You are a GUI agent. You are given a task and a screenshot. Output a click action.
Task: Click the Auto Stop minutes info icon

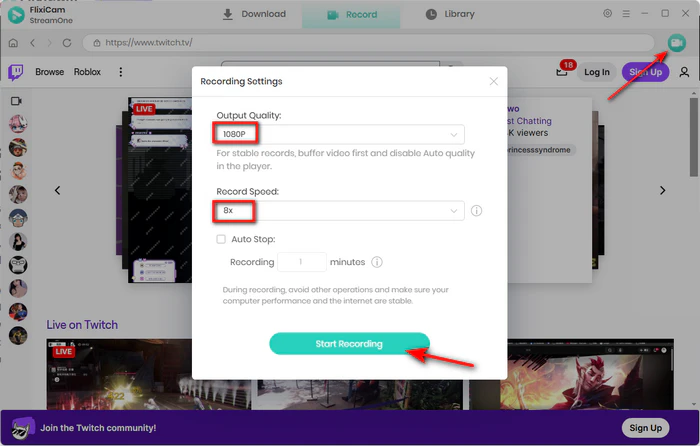(x=377, y=262)
